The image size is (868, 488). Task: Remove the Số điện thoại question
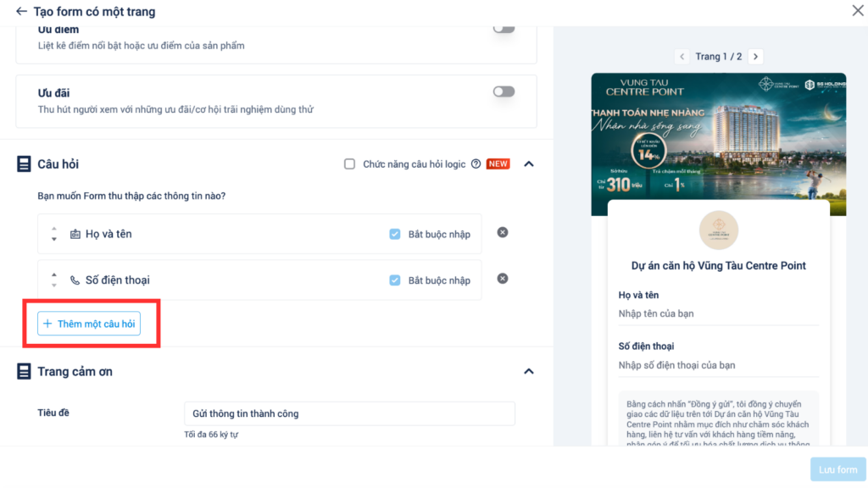(x=502, y=278)
